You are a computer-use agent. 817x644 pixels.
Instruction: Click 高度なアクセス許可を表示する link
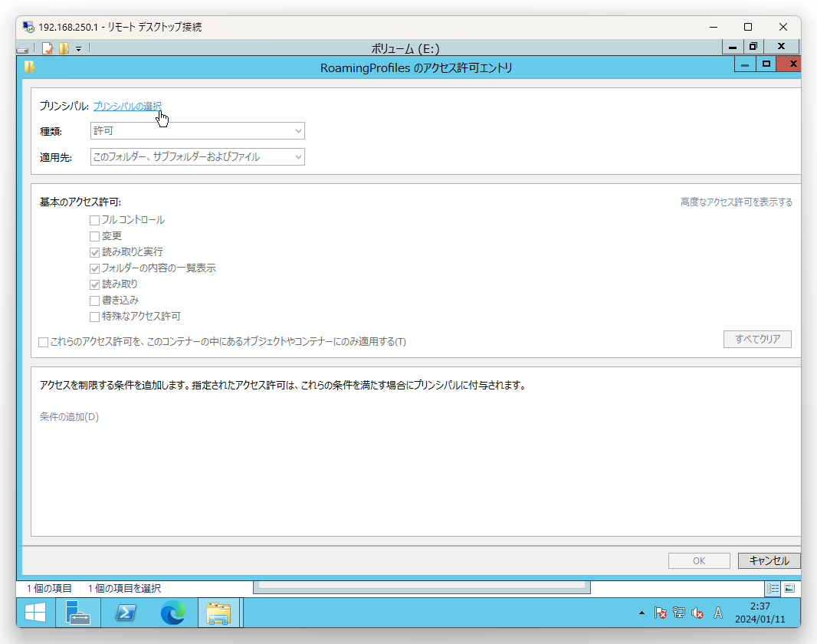click(x=737, y=202)
